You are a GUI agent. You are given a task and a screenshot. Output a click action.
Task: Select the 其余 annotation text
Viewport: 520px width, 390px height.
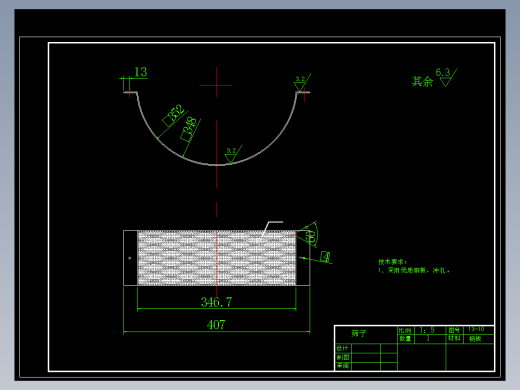click(x=422, y=81)
